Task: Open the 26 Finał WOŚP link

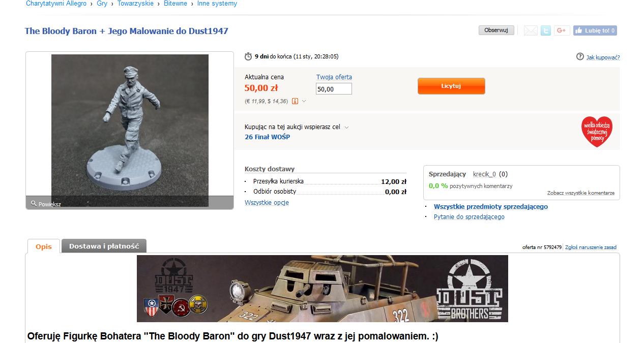Action: [267, 137]
